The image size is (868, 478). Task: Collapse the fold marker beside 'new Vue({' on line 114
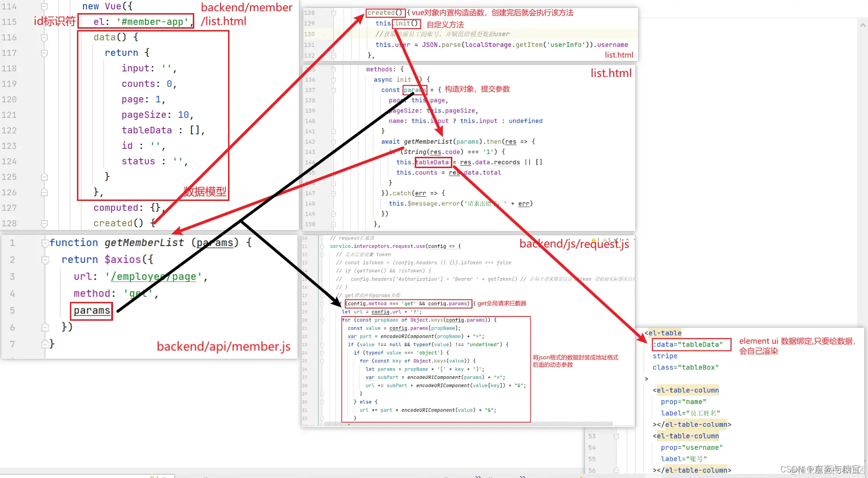pyautogui.click(x=44, y=7)
